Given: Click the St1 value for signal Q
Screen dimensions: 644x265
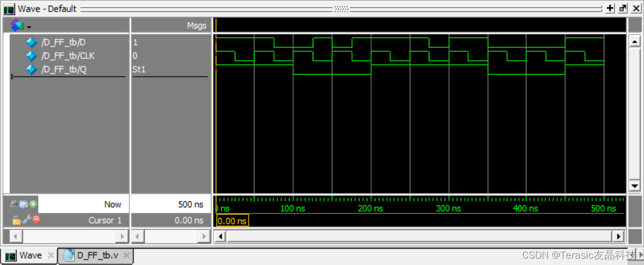Looking at the screenshot, I should pos(139,69).
